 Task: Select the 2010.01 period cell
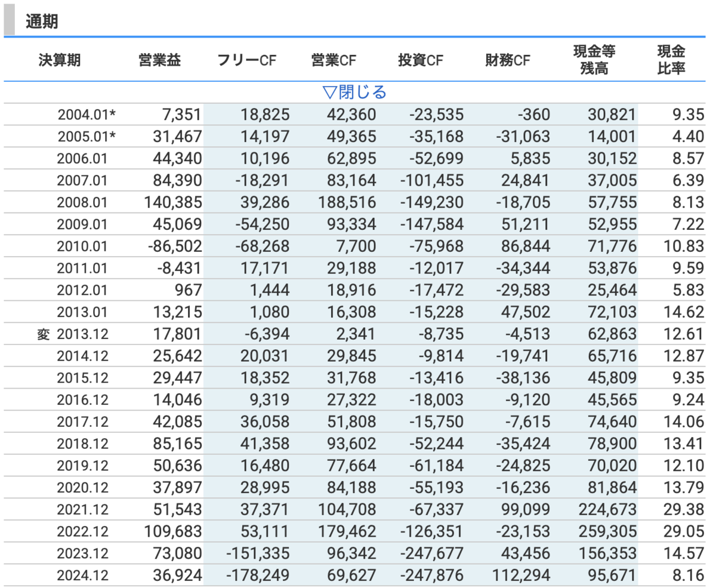(82, 246)
